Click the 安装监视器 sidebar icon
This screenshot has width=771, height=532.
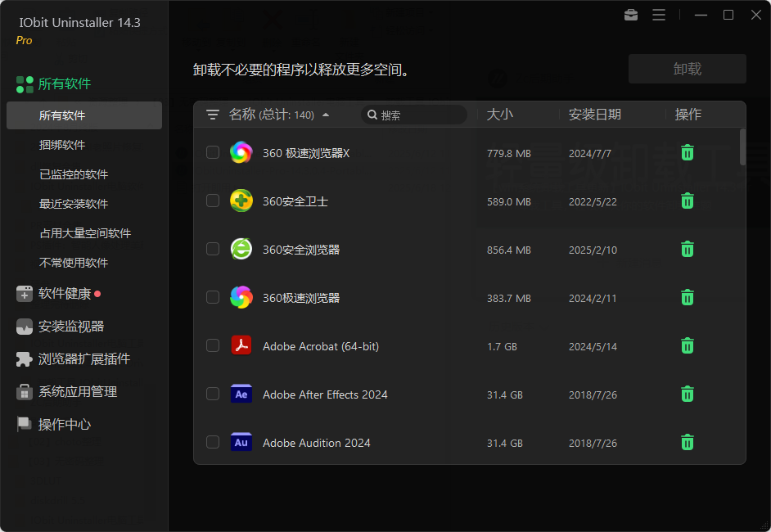tap(24, 326)
